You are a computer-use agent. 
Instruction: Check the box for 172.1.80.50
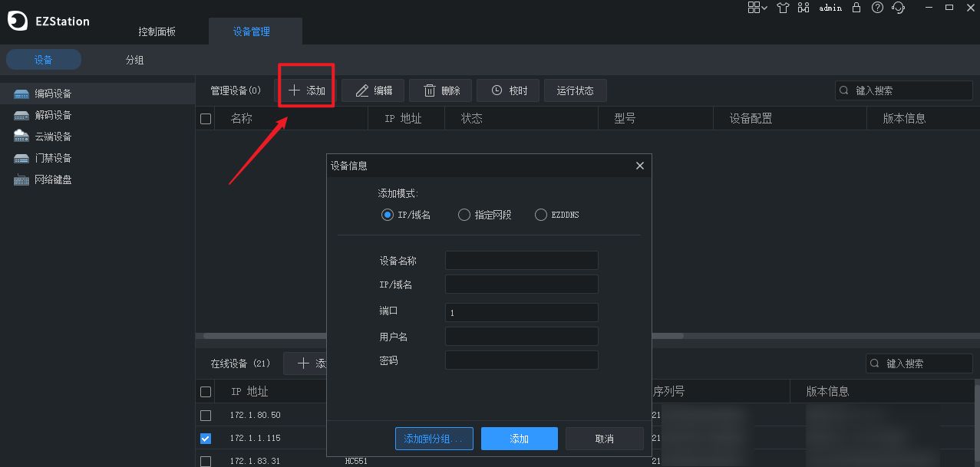click(x=206, y=415)
